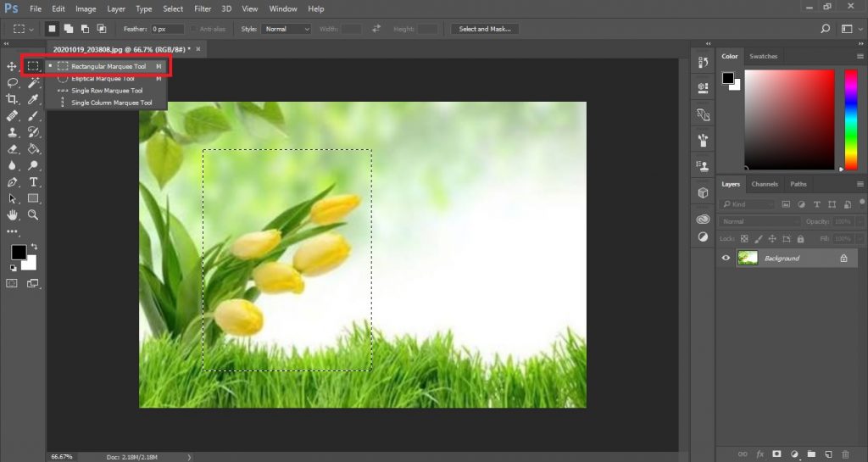Choose New Selection mode in options bar
This screenshot has width=868, height=462.
click(52, 29)
